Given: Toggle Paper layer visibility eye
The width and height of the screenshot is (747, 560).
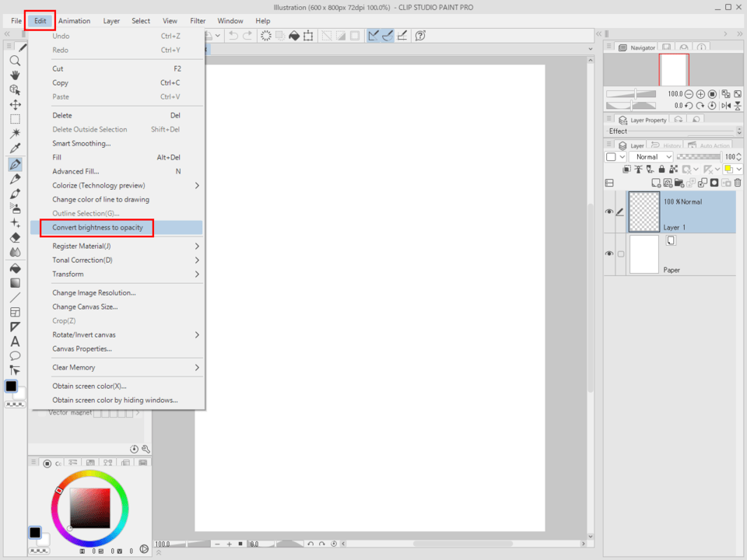Looking at the screenshot, I should pos(609,254).
